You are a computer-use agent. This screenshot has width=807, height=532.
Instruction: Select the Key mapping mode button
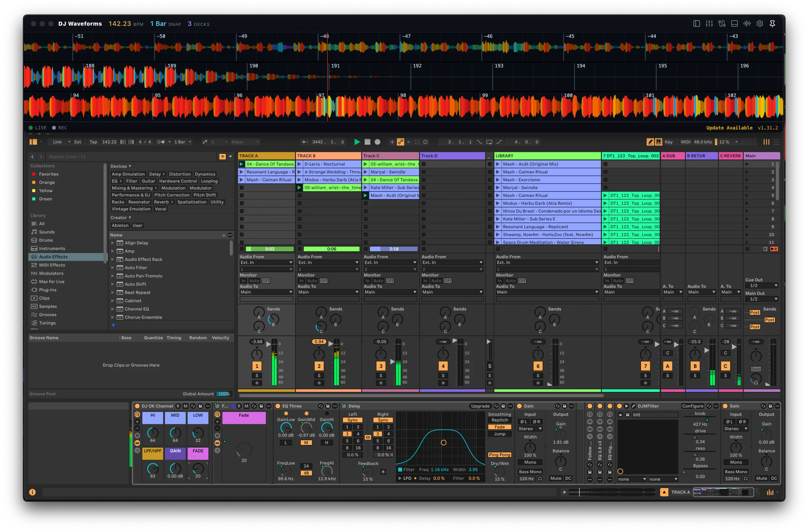click(668, 142)
